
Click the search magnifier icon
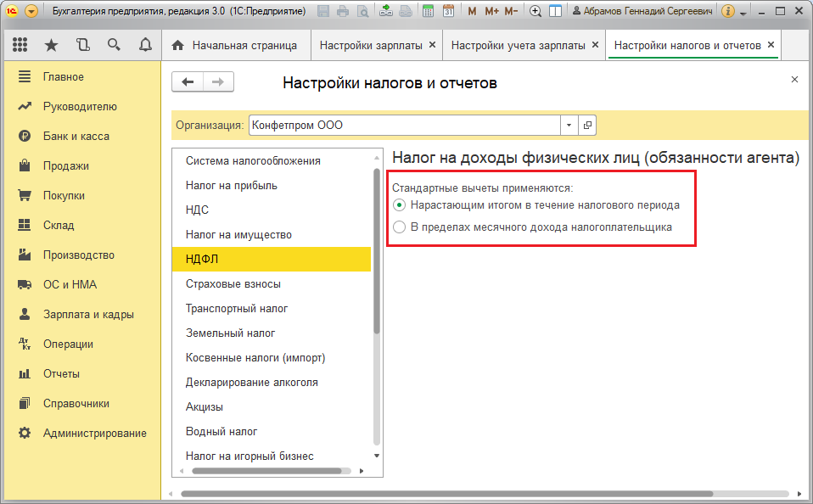coord(114,45)
